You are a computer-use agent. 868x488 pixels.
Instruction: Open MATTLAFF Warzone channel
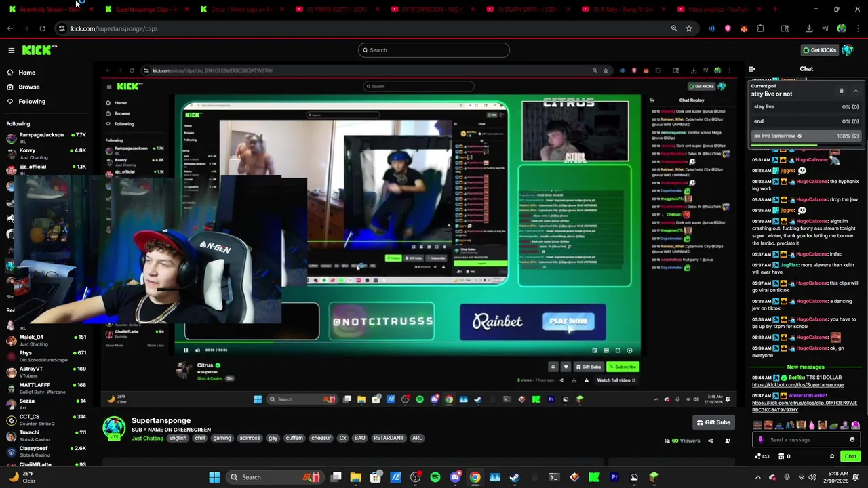pos(46,388)
